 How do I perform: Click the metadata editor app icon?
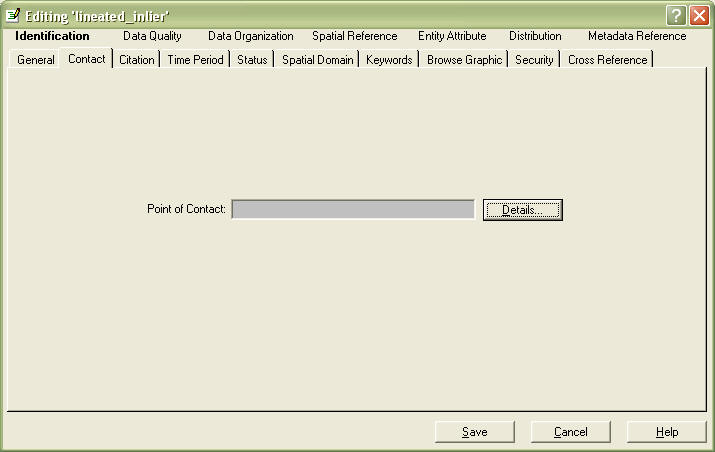pos(13,15)
